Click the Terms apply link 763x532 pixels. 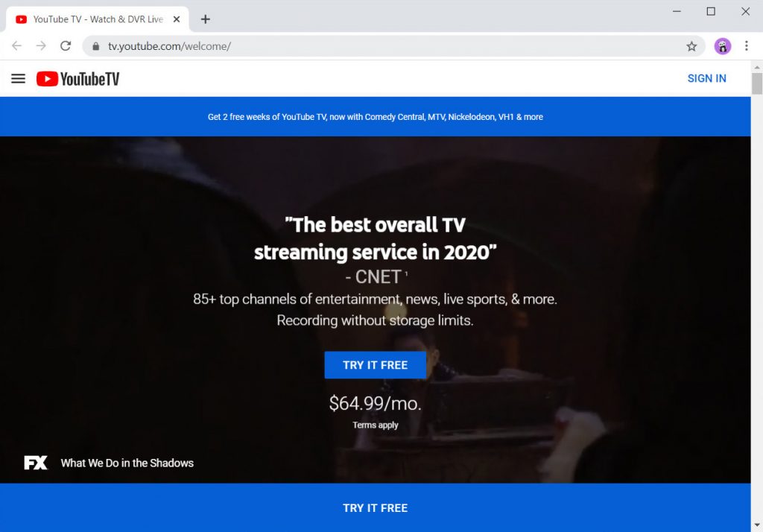point(376,425)
